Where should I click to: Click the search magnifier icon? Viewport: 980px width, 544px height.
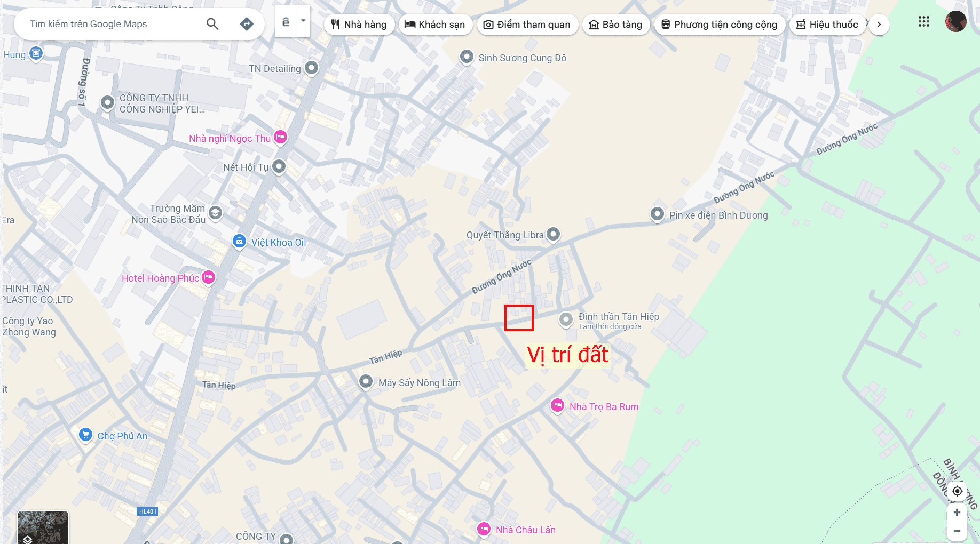pyautogui.click(x=212, y=24)
